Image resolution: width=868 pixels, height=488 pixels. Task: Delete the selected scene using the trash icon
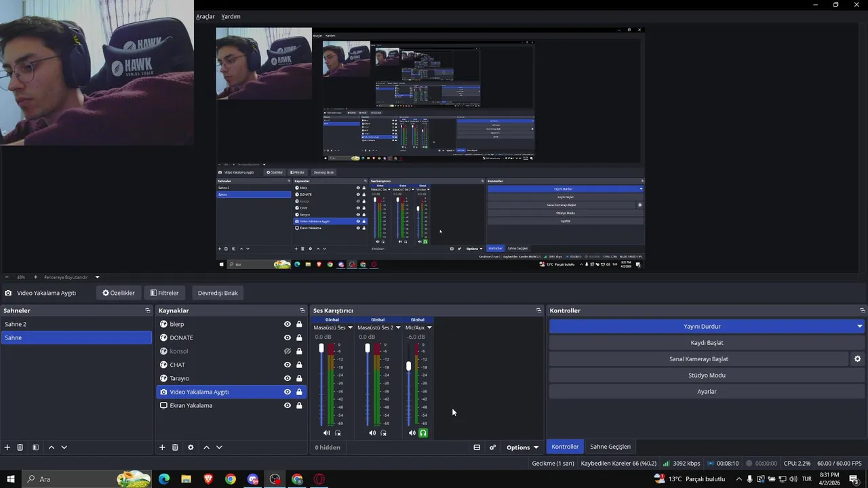20,447
